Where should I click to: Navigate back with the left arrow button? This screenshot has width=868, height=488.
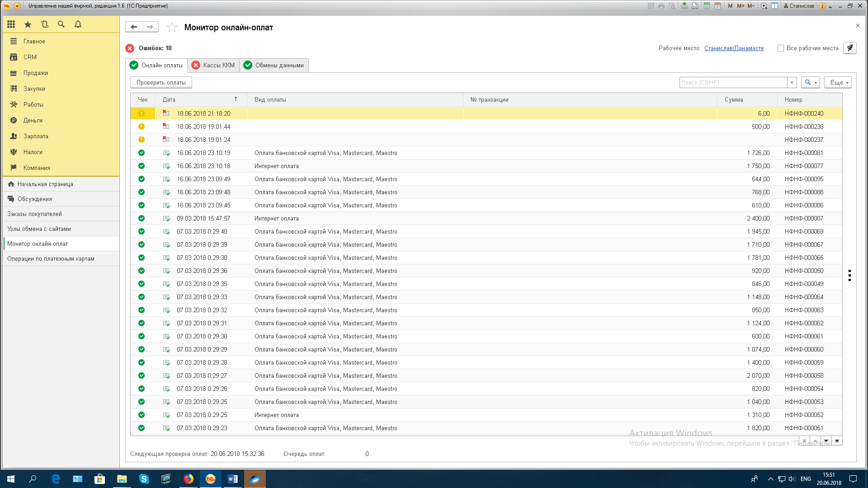point(134,27)
